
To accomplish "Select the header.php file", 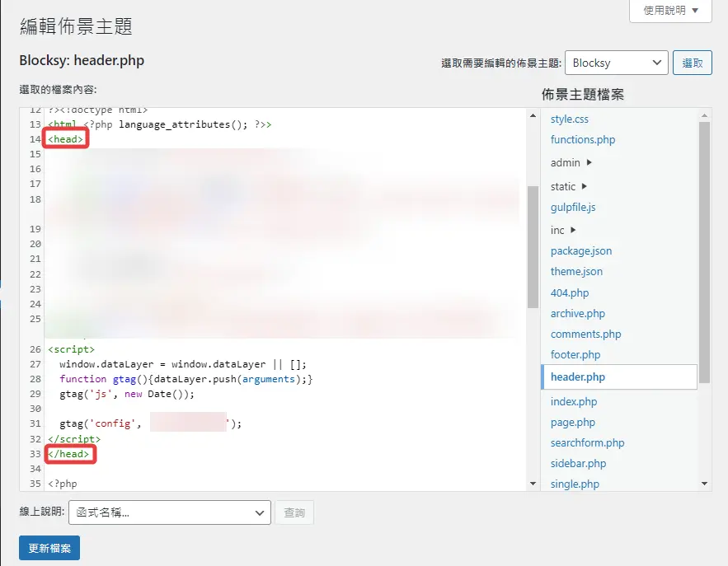I will click(619, 377).
